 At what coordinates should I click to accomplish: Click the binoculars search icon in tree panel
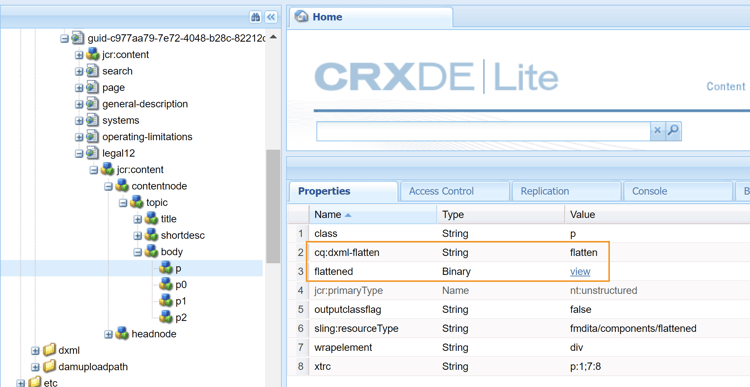coord(255,17)
